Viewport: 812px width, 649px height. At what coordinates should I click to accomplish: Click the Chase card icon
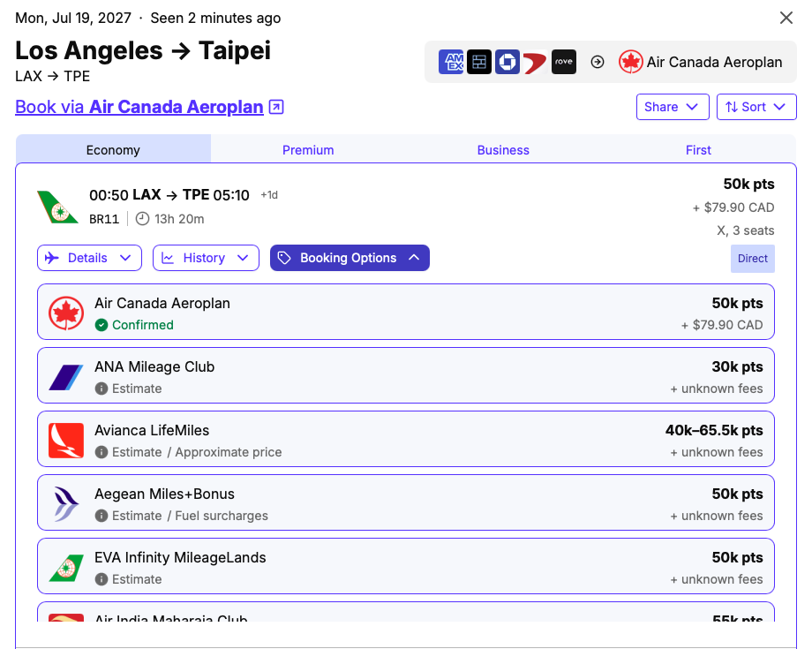click(x=507, y=62)
